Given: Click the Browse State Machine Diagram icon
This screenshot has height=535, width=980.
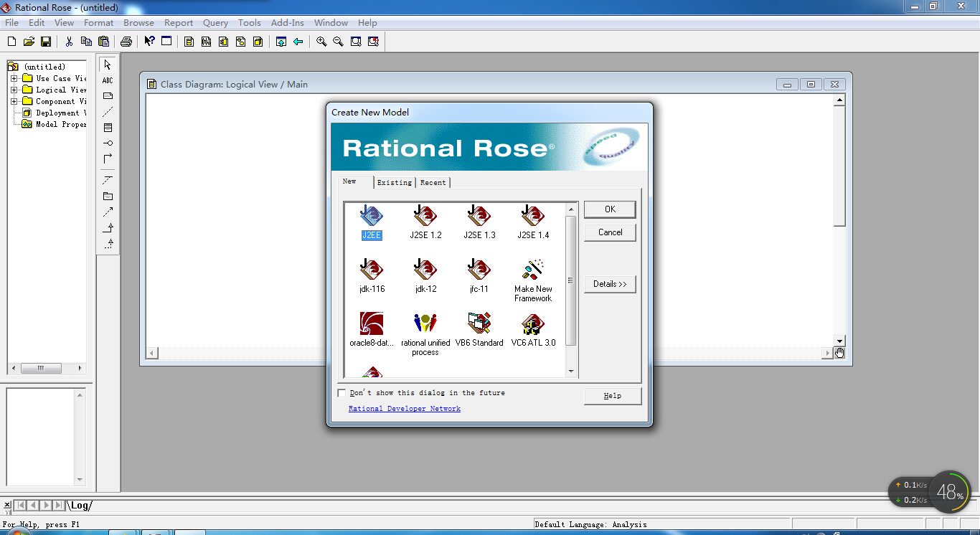Looking at the screenshot, I should tap(241, 42).
